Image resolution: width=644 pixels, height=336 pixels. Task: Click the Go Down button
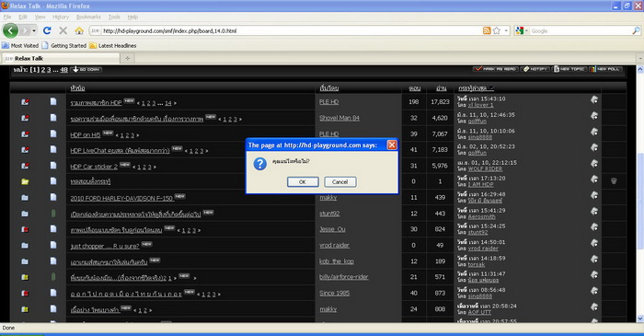86,69
